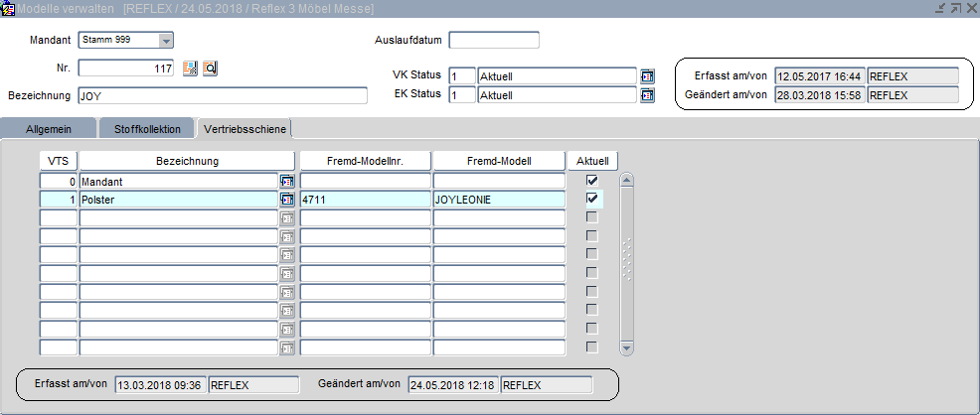Click scroll down arrow of table scrollbar
Image resolution: width=980 pixels, height=415 pixels.
[626, 348]
